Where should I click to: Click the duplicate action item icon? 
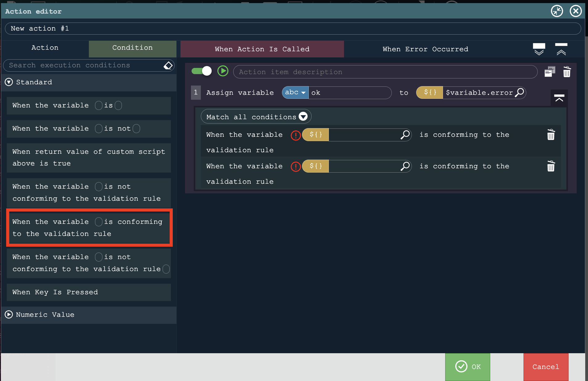coord(549,72)
